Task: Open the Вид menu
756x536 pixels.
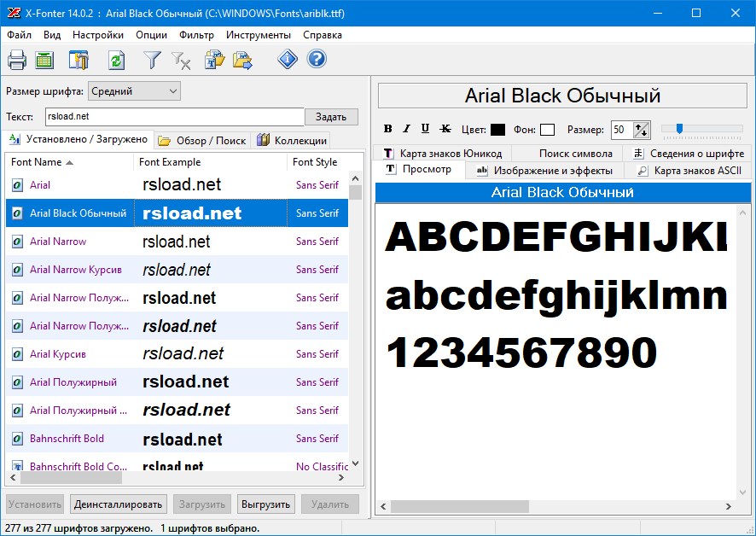Action: [x=52, y=35]
